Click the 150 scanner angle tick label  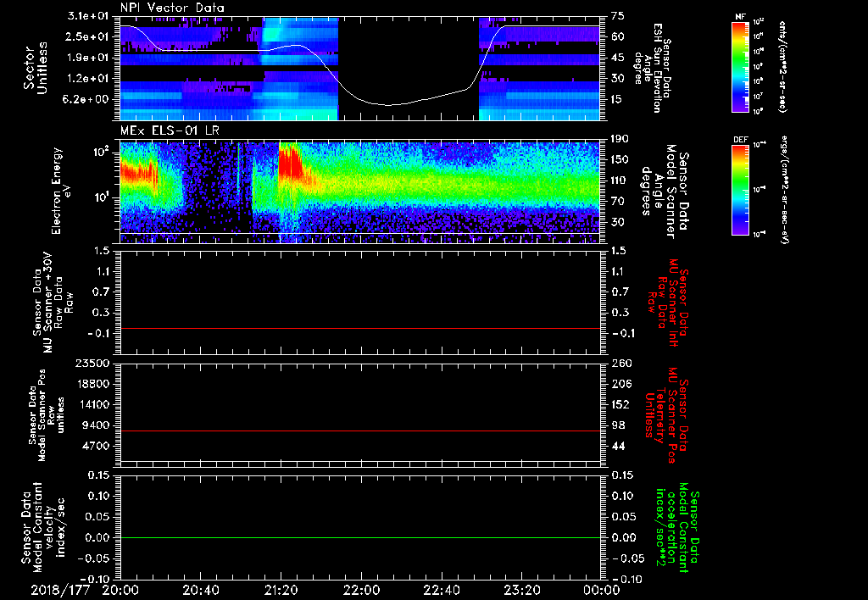click(620, 160)
